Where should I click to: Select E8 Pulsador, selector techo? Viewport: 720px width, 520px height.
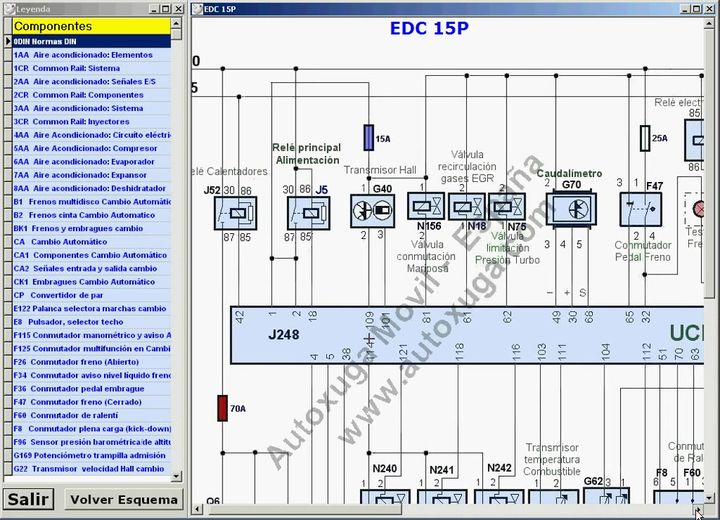coord(92,321)
